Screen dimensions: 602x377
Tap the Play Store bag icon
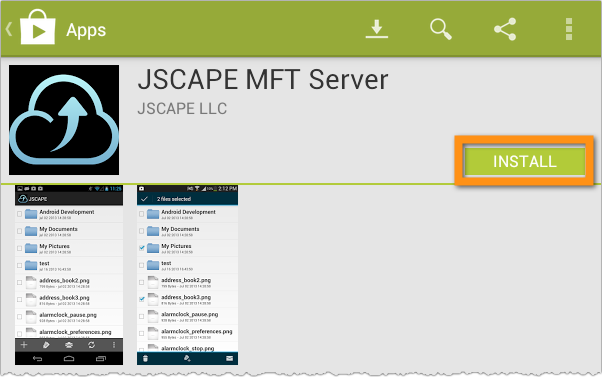(38, 27)
